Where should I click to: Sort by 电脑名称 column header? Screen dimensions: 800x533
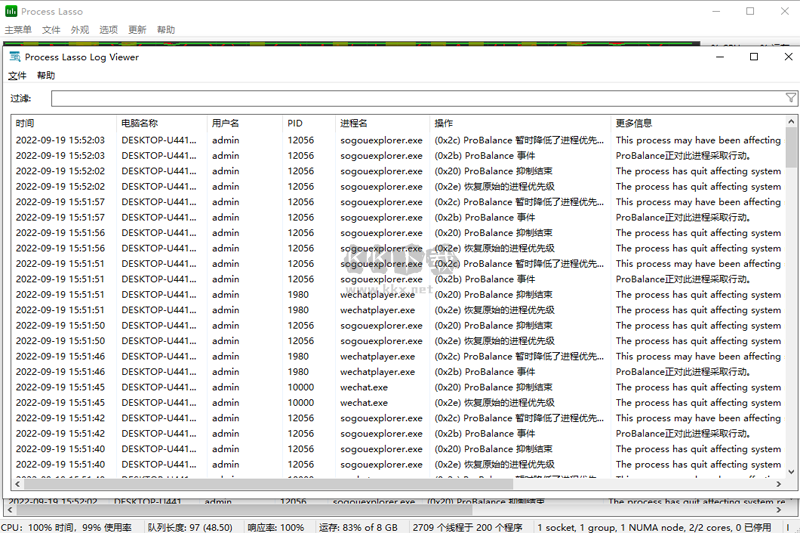click(162, 123)
